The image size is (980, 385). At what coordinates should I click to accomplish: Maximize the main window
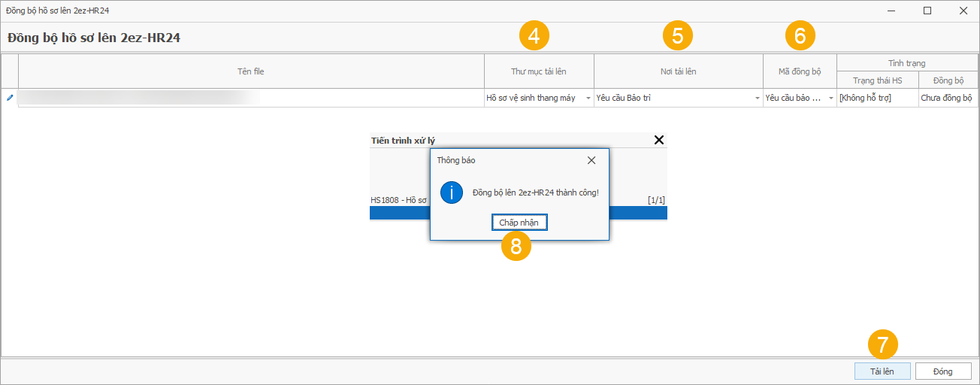pyautogui.click(x=927, y=11)
